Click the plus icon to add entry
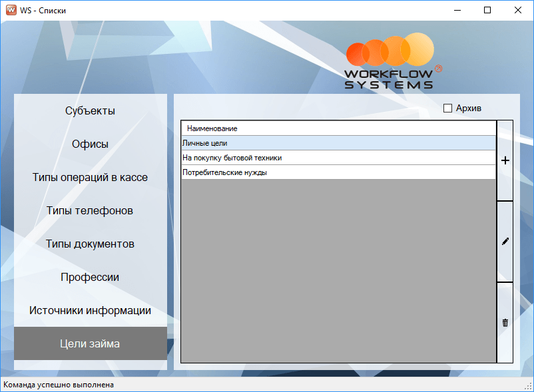 click(x=505, y=160)
